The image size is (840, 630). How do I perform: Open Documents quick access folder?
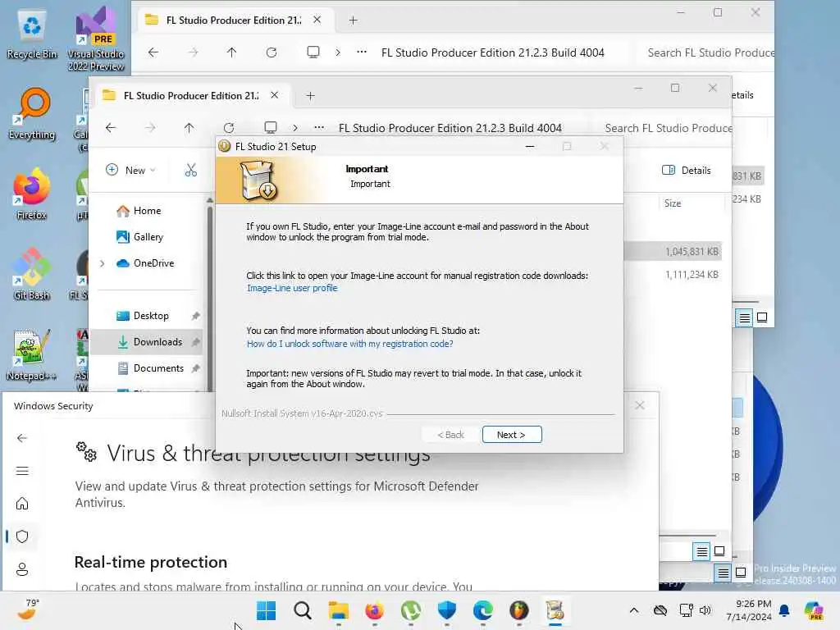151,368
